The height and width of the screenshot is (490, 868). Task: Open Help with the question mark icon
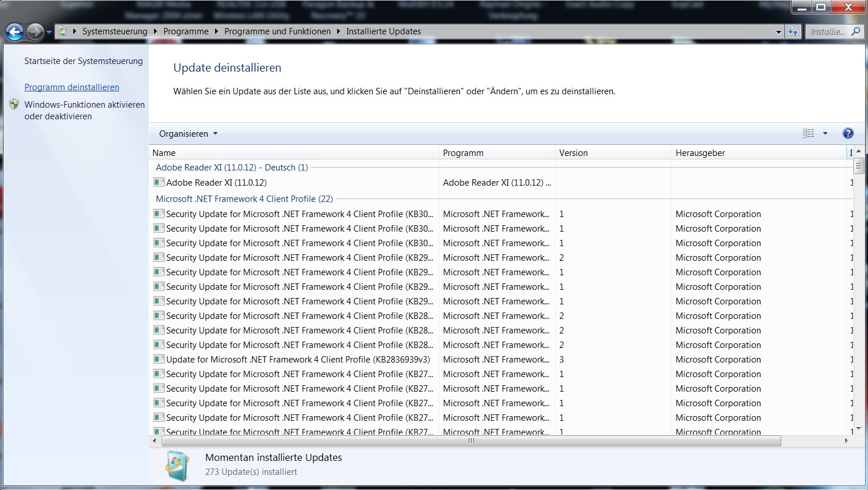[x=848, y=133]
